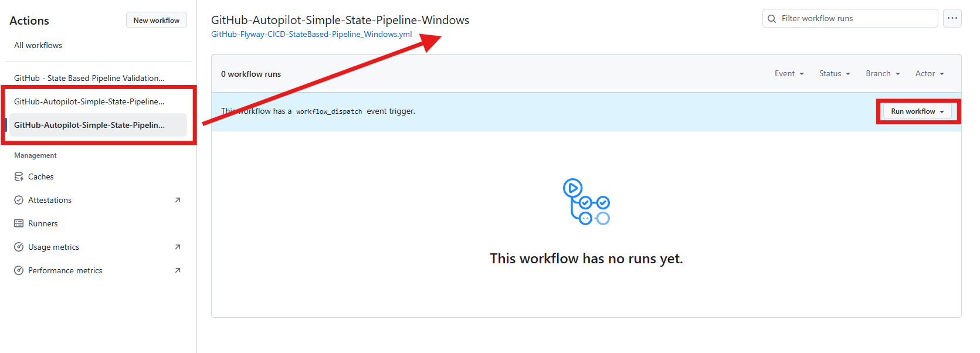Open the GitHub-Flyway-CICD-StateBased-Pipeline_Windows.yml link
Image resolution: width=980 pixels, height=353 pixels.
coord(311,34)
